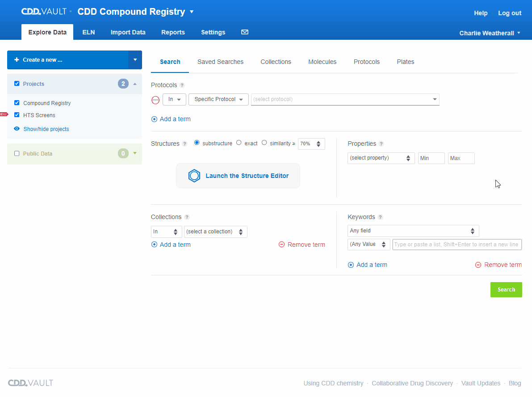Click the hexagon structure editor icon
The image size is (532, 397).
(194, 176)
